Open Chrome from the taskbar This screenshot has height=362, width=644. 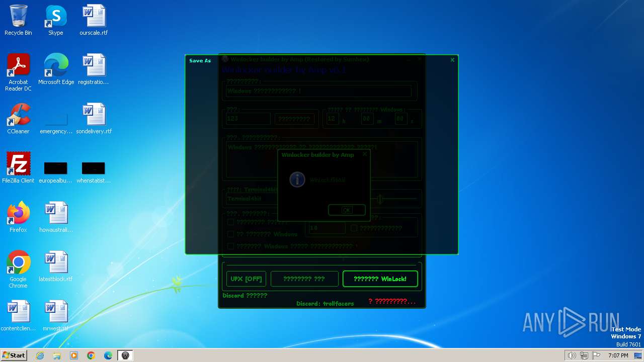pos(91,355)
